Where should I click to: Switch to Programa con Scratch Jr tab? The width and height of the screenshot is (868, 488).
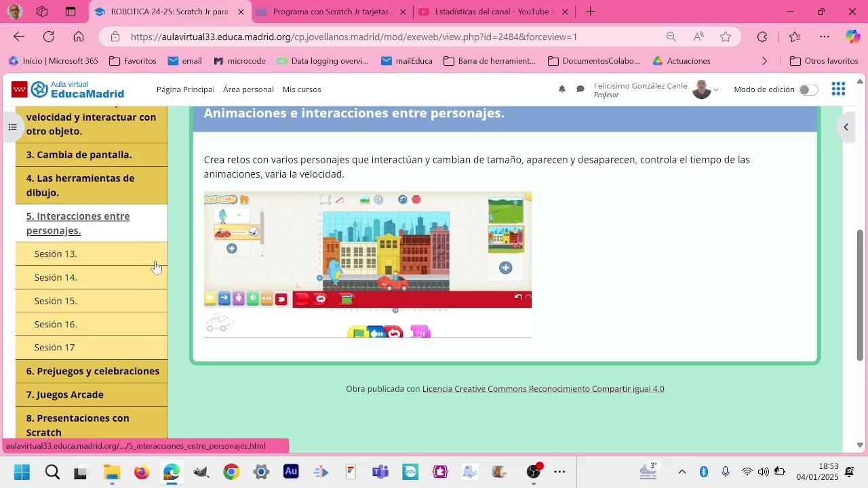tap(332, 12)
